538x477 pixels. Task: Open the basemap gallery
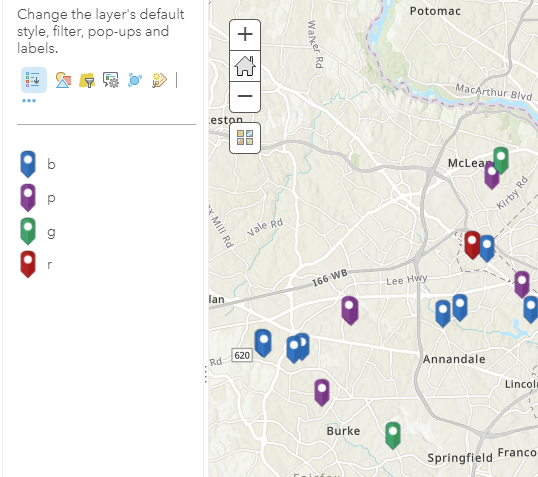(x=245, y=138)
